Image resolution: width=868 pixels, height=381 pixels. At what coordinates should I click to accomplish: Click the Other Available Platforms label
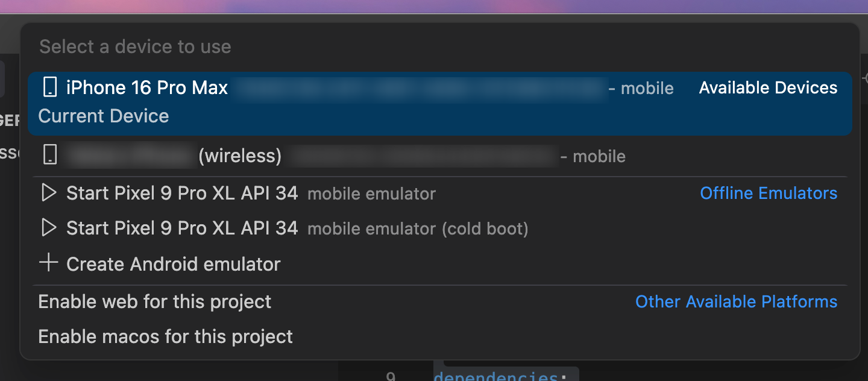(x=737, y=301)
